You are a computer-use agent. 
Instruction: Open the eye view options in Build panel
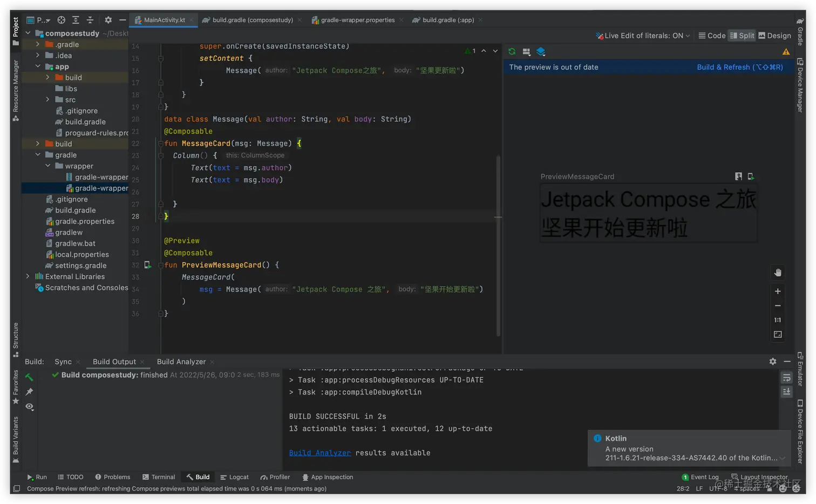[30, 406]
